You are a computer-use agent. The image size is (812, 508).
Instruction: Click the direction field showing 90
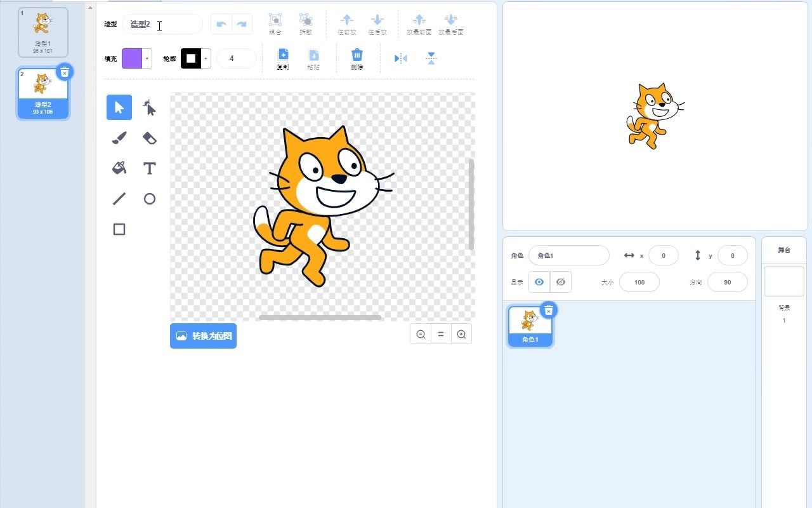(x=728, y=282)
